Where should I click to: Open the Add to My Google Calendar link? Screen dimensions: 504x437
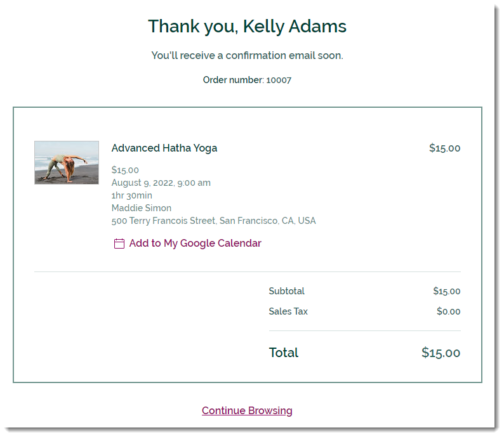[195, 244]
